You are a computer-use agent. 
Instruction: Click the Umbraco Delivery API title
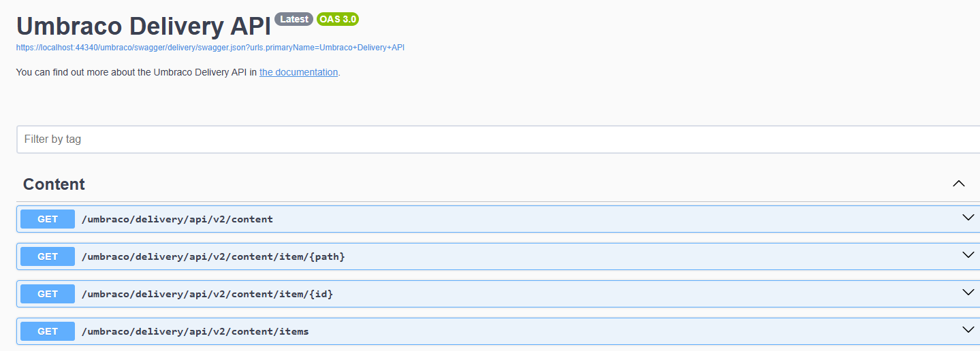pyautogui.click(x=144, y=26)
